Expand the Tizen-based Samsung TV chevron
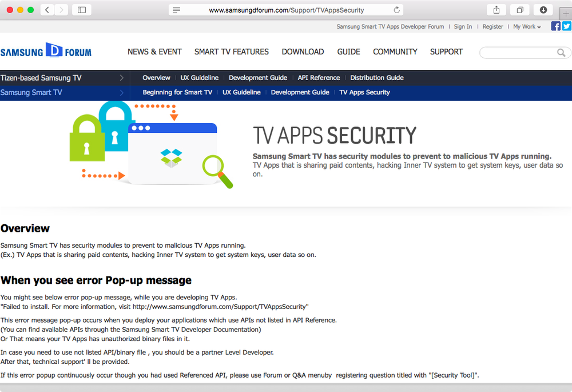The width and height of the screenshot is (572, 392). pyautogui.click(x=121, y=78)
